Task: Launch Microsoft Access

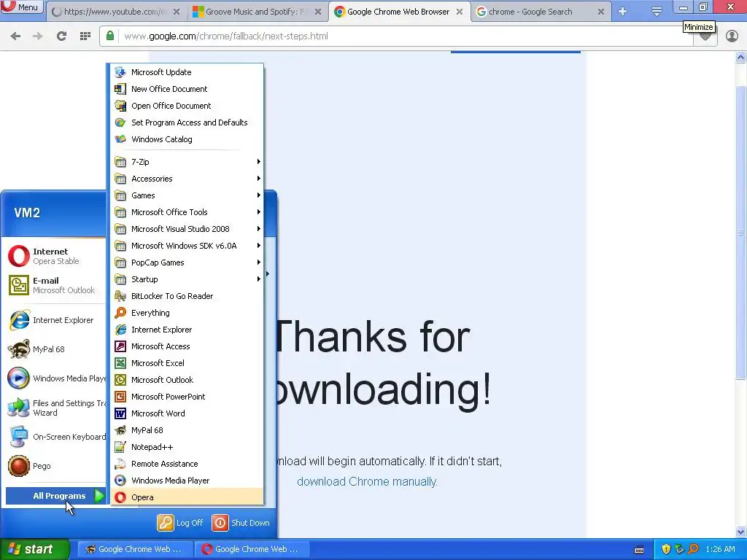Action: tap(187, 346)
